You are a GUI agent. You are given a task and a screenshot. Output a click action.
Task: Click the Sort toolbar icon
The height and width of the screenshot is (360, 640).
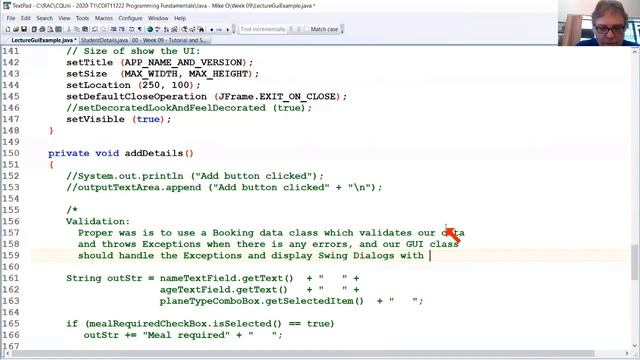point(166,29)
